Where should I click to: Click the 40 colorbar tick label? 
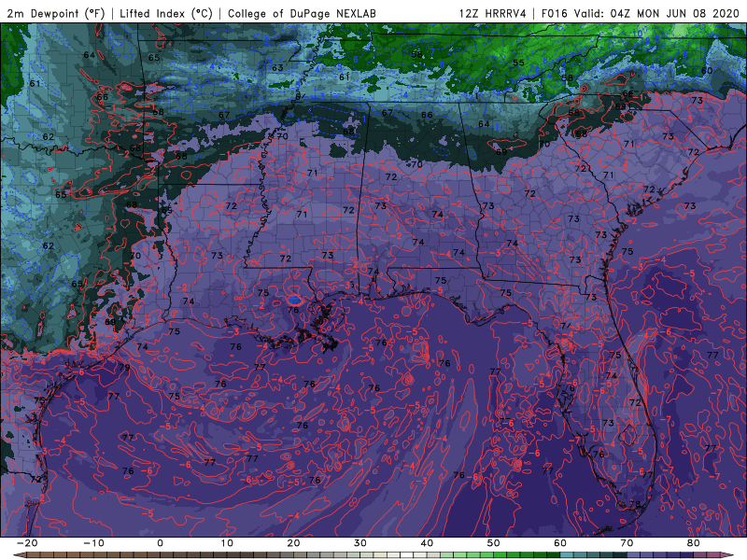click(x=427, y=543)
